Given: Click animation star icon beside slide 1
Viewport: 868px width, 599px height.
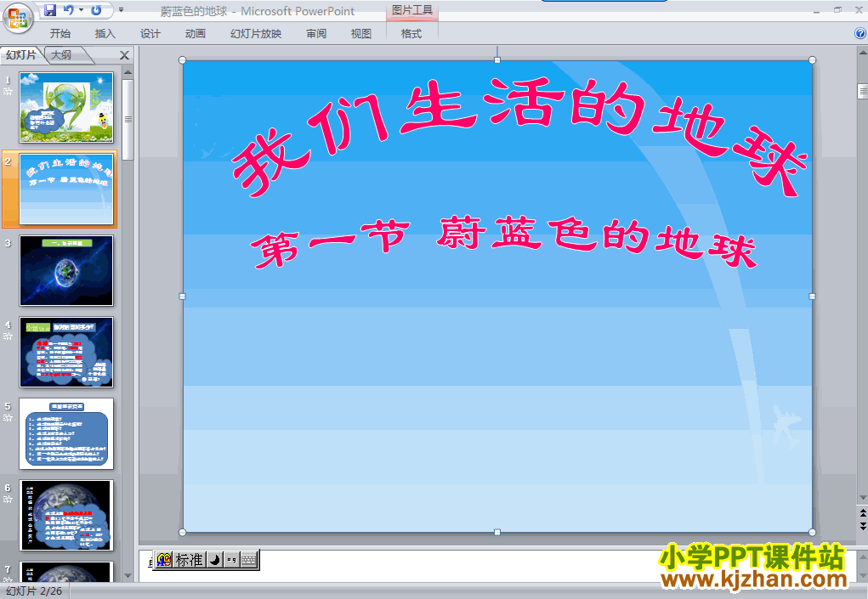Looking at the screenshot, I should pyautogui.click(x=8, y=92).
